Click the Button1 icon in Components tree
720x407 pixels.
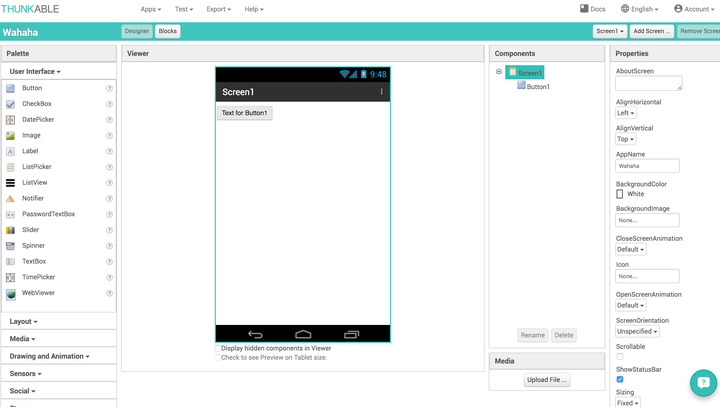point(521,85)
